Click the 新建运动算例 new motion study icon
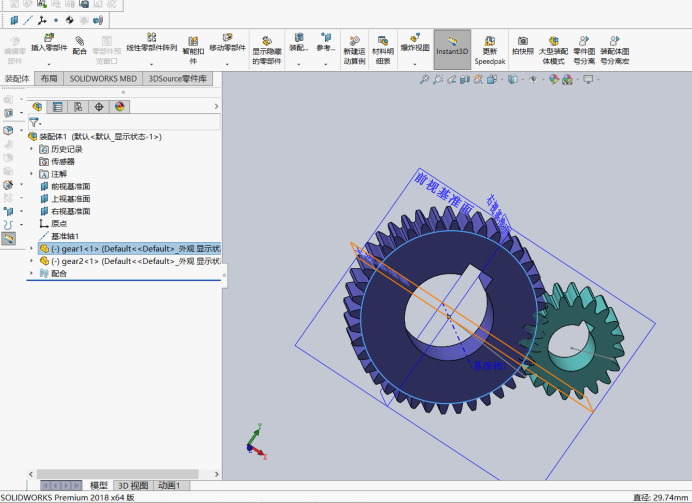The height and width of the screenshot is (503, 692). [354, 50]
